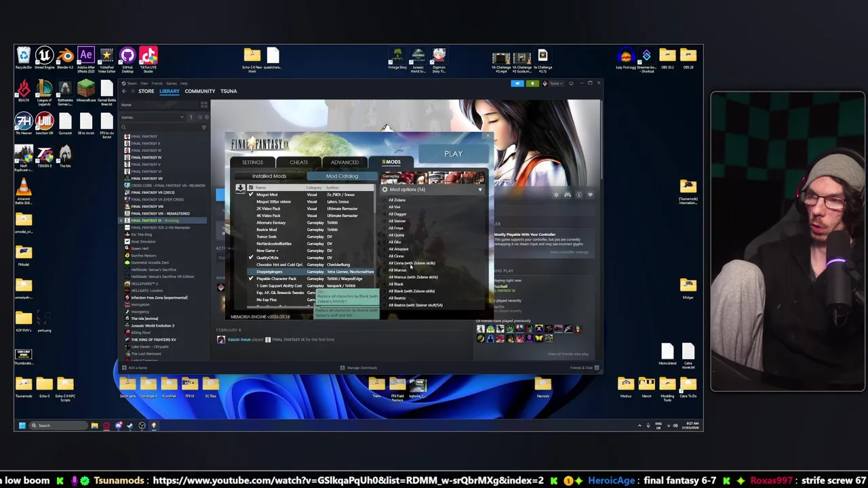Uncheck the QualityOfLife mod checkbox
Screen dimensions: 868x488
pos(251,258)
